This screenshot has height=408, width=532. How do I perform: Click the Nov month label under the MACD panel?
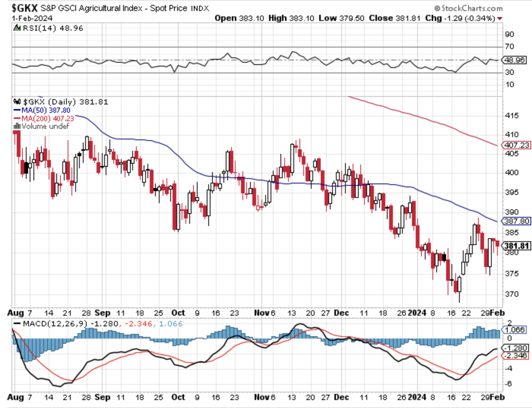[262, 397]
